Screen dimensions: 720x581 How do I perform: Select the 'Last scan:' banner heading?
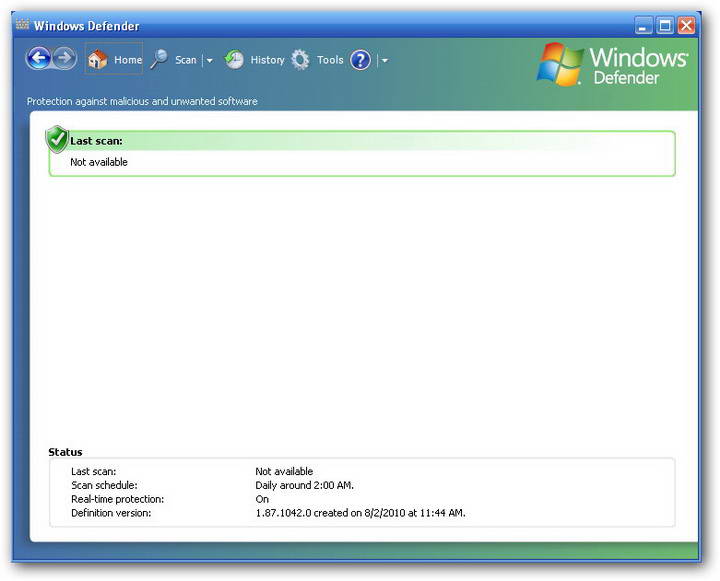tap(96, 141)
